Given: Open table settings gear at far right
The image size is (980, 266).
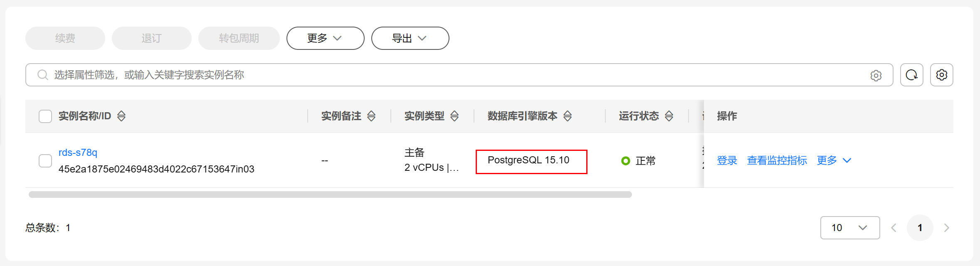Looking at the screenshot, I should point(941,75).
